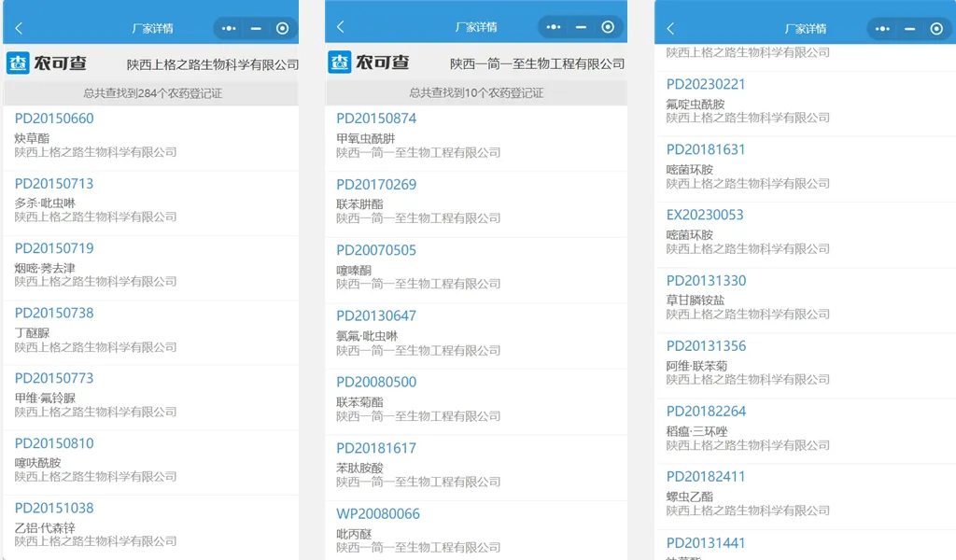The image size is (956, 560).
Task: Open registration PD20150773
Action: tap(54, 378)
